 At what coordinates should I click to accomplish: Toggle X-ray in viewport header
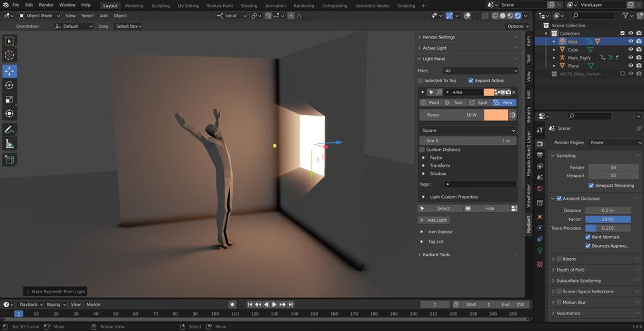point(485,16)
